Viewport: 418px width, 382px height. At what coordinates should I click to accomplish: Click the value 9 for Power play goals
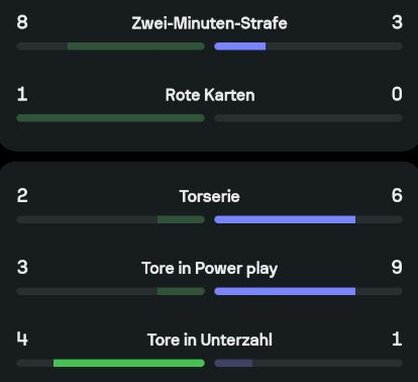397,267
